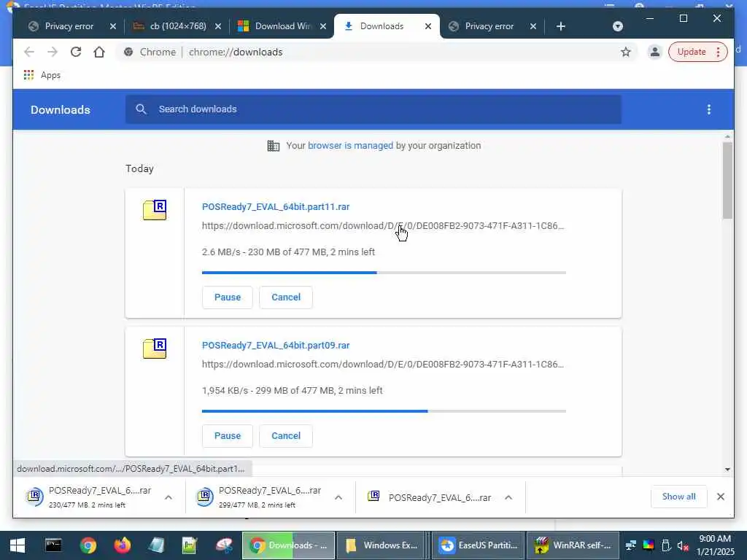Cancel the part09.rar download

pos(286,436)
